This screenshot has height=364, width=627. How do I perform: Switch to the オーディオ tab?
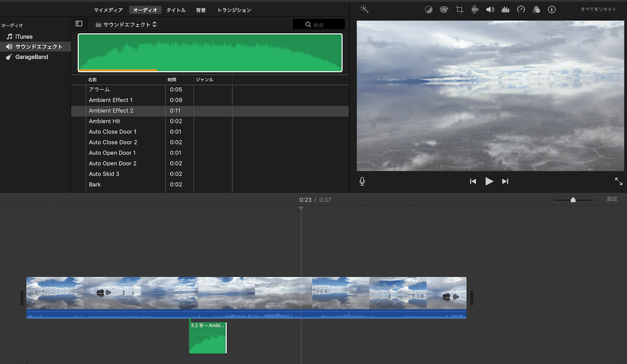click(145, 10)
